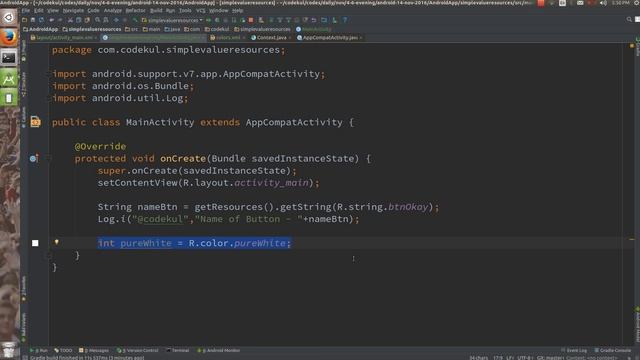This screenshot has width=640, height=360.
Task: Click the Undo toolbar icon
Action: [52, 20]
